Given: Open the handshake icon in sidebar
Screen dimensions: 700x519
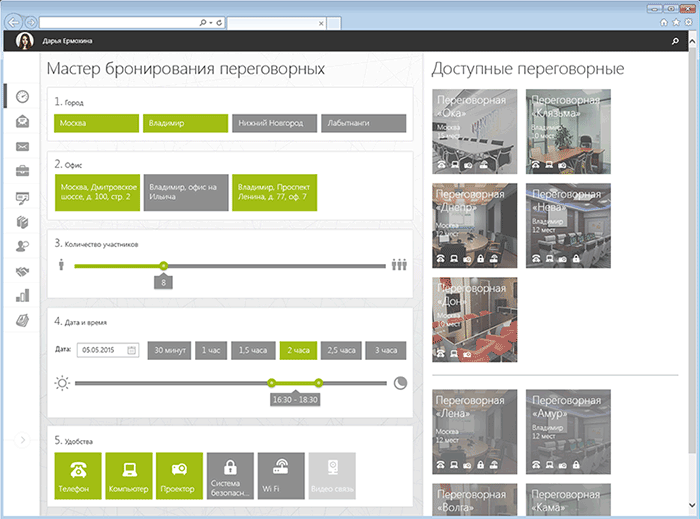Looking at the screenshot, I should (22, 271).
